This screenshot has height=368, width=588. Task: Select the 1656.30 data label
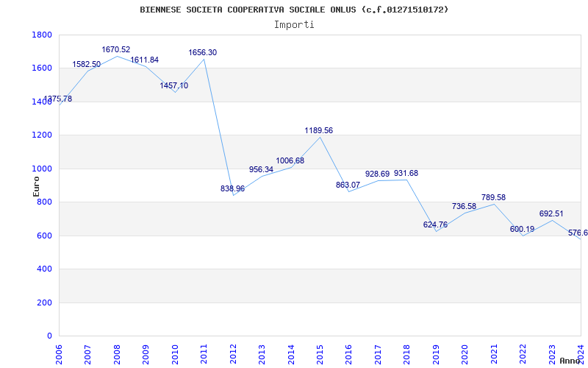[x=203, y=52]
